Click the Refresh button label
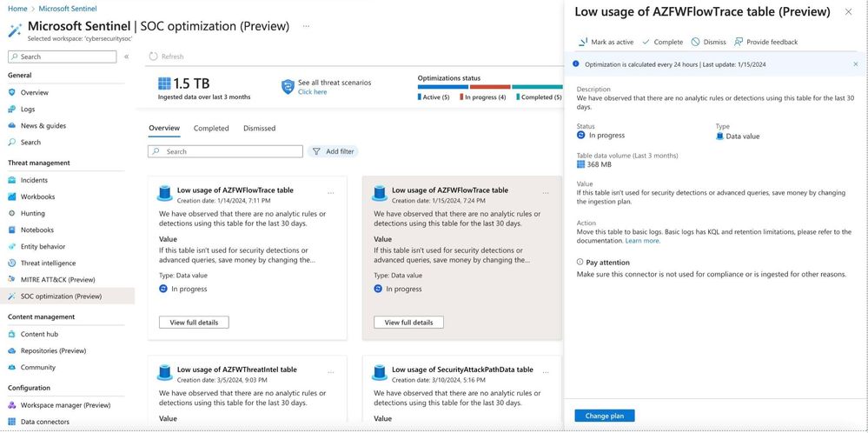This screenshot has height=433, width=868. [172, 57]
